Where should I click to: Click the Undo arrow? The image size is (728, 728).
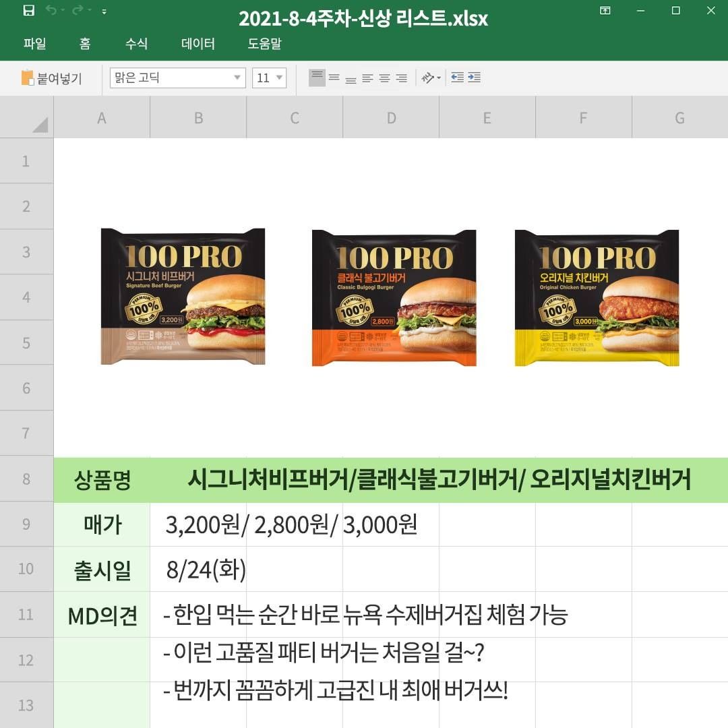pos(51,10)
